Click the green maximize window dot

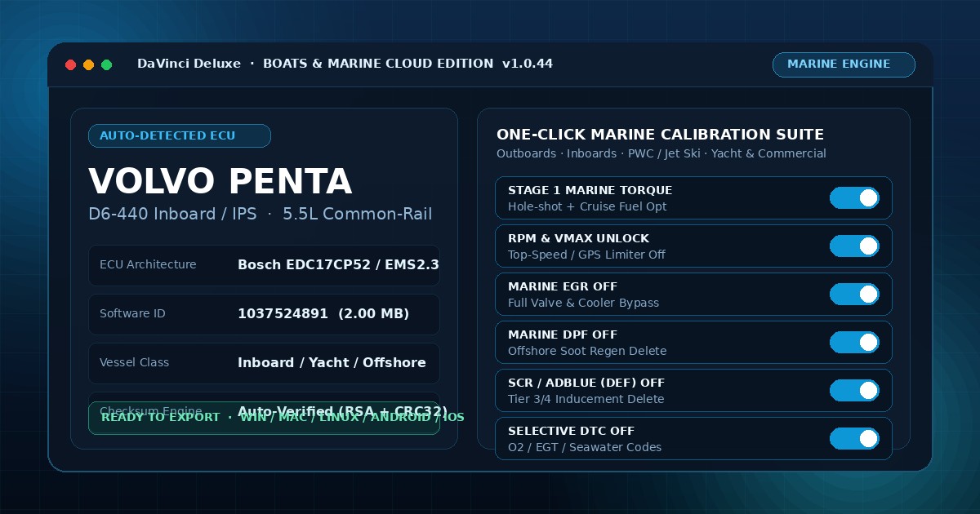pyautogui.click(x=106, y=64)
